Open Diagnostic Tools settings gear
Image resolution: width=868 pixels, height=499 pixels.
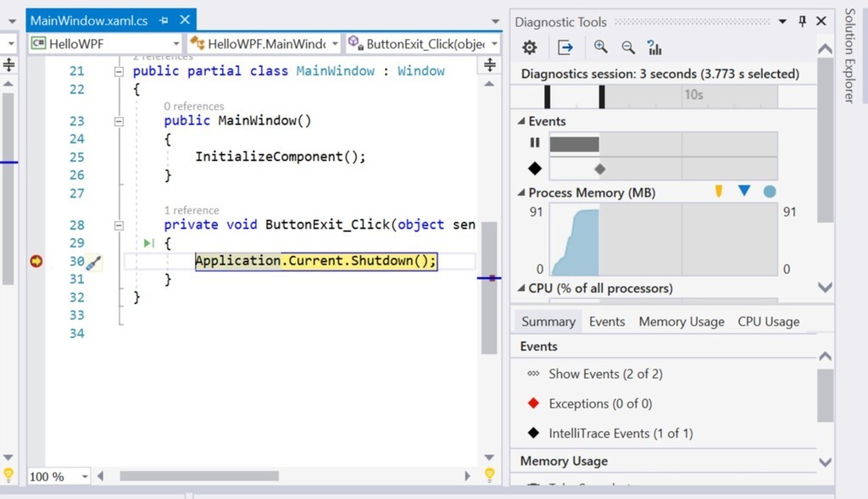click(x=530, y=47)
